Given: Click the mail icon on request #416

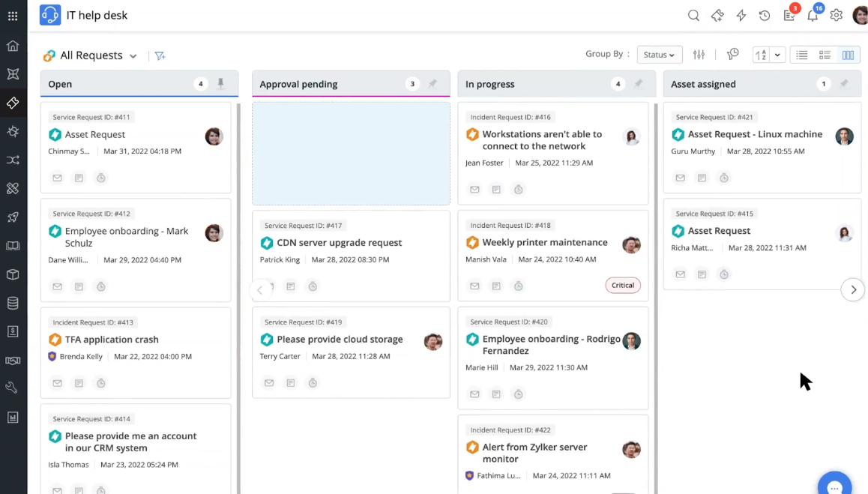Looking at the screenshot, I should (474, 190).
